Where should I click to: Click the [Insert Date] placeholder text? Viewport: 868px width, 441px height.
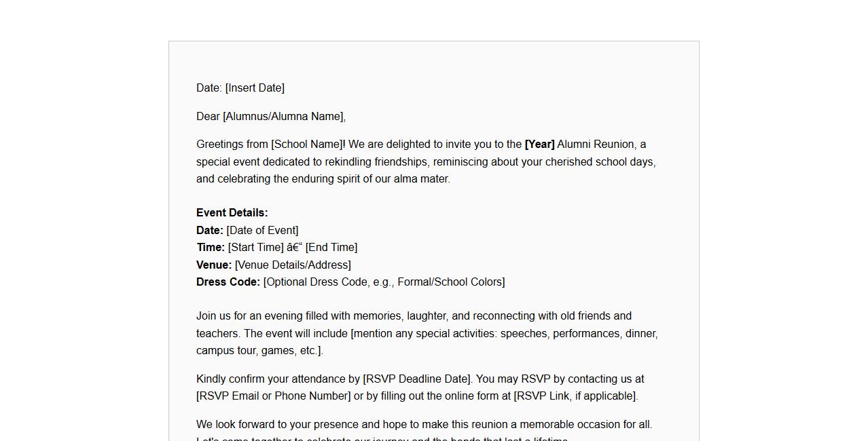pos(255,88)
